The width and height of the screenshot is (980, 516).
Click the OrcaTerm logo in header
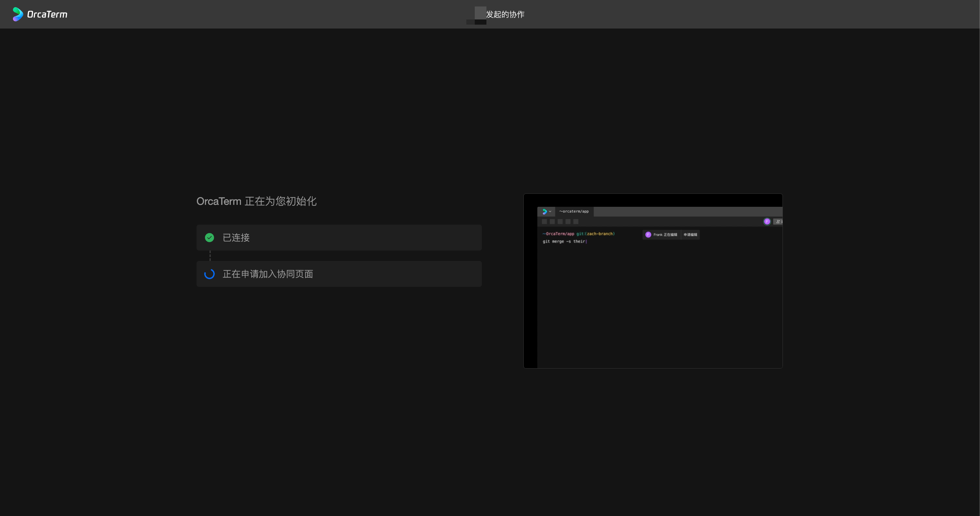40,14
